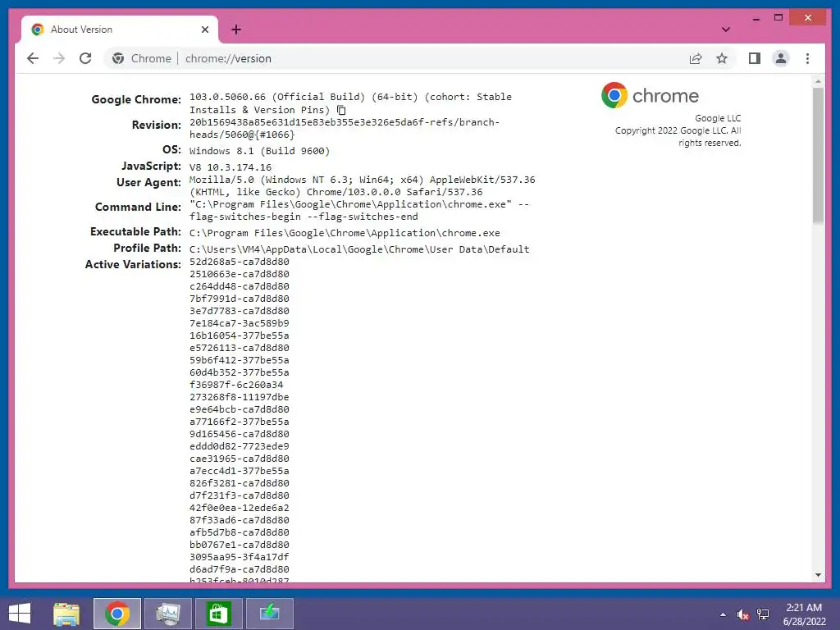Screen dimensions: 840x630
Task: Click the variation 'd6ad7f9a-ca7d8d80'
Action: point(239,569)
